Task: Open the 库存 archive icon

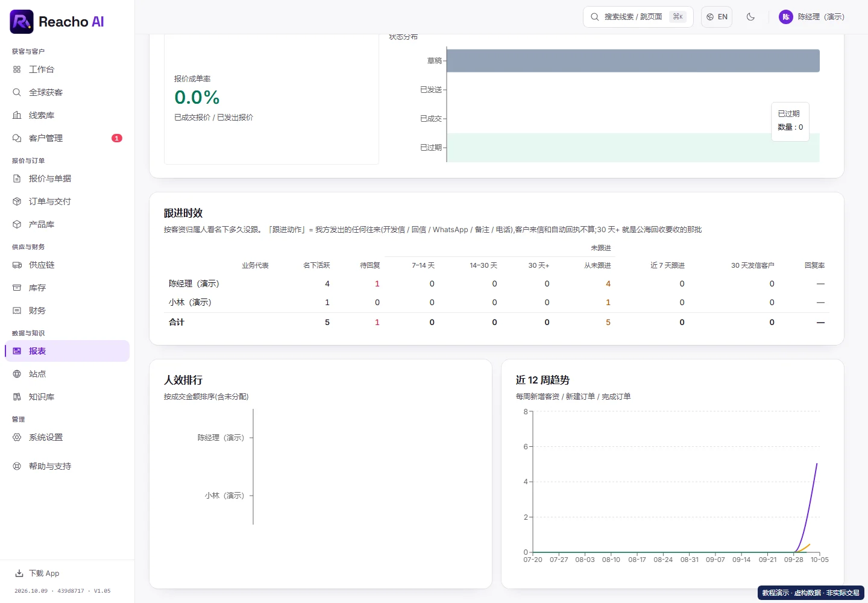Action: pyautogui.click(x=17, y=288)
